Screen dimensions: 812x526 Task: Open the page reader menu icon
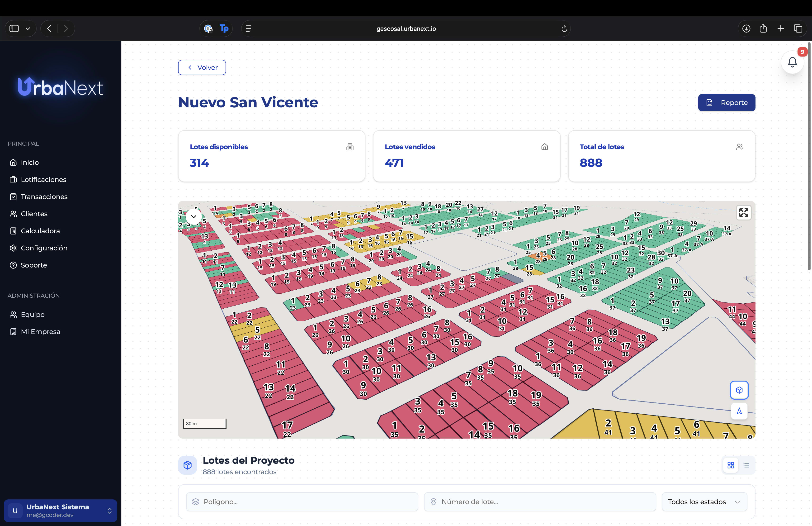point(248,29)
